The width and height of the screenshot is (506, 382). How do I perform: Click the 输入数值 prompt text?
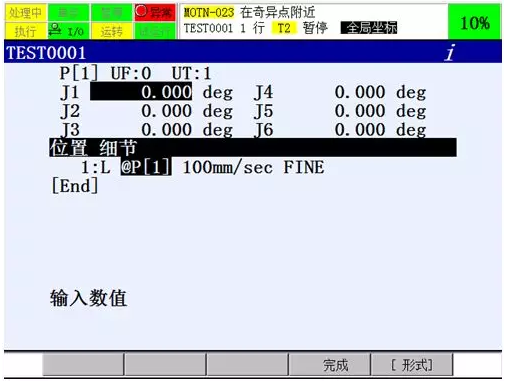(89, 298)
